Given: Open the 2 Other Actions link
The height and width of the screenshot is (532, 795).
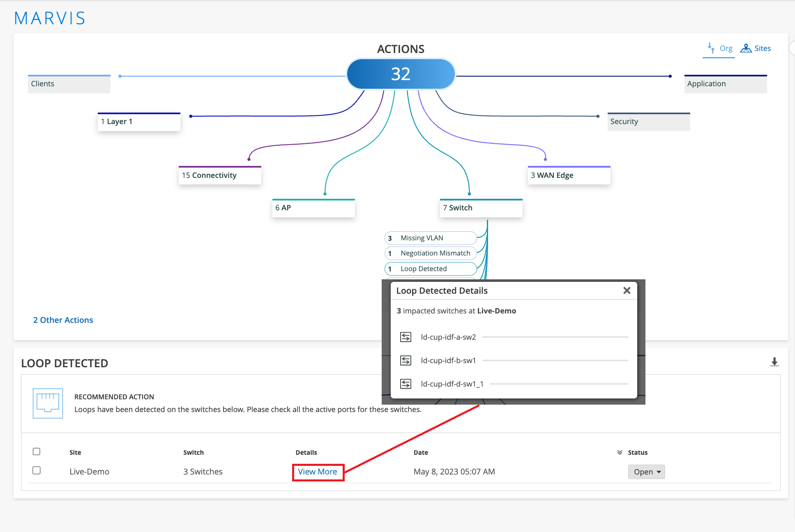Looking at the screenshot, I should tap(63, 320).
